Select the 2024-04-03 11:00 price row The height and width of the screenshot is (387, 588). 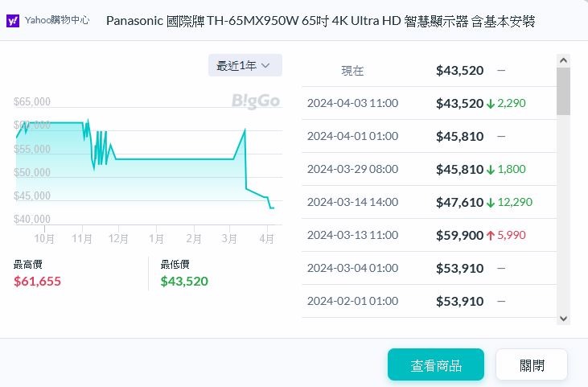coord(428,103)
